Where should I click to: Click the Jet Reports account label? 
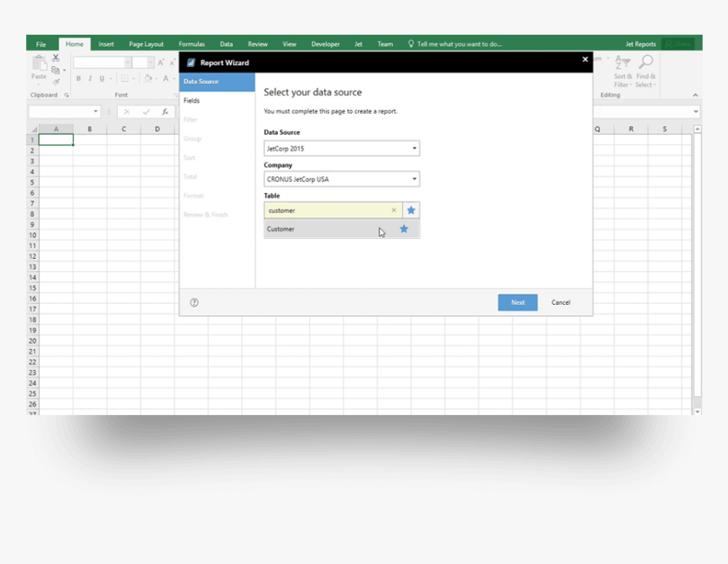pos(641,44)
